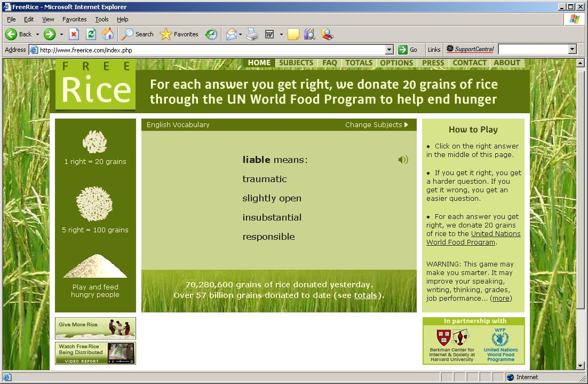Screen dimensions: 588x384
Task: Open the File menu
Action: (x=11, y=19)
